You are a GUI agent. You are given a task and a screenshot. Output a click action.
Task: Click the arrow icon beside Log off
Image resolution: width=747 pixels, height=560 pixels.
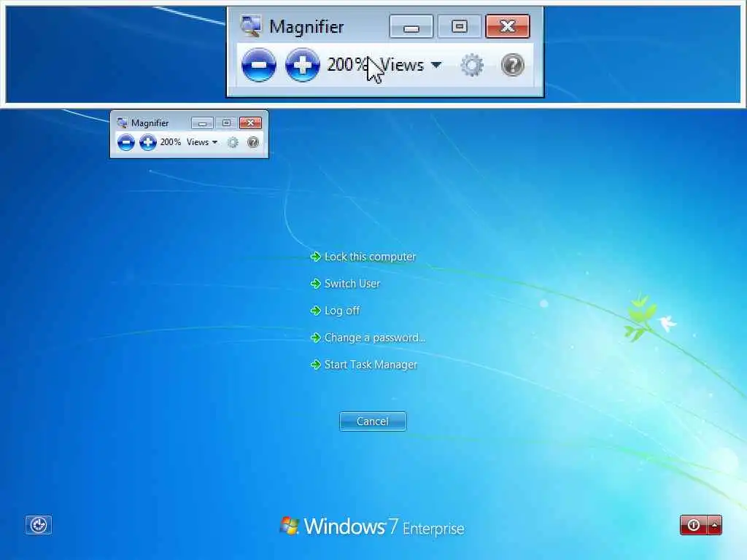point(315,311)
